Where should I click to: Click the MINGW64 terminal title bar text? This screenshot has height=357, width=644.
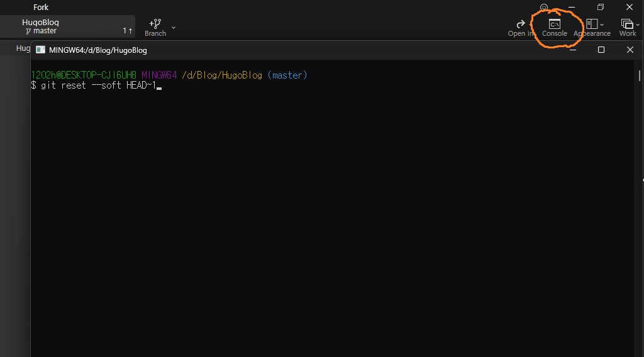click(x=97, y=50)
